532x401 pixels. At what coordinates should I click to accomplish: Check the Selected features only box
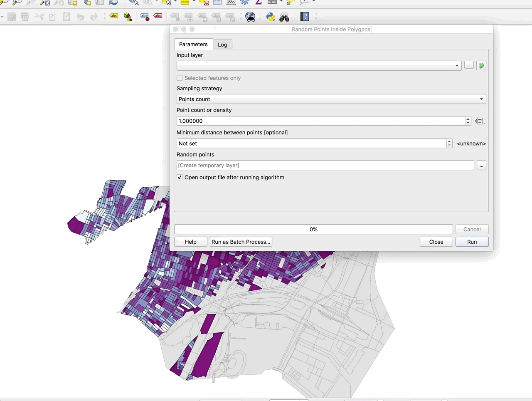[x=180, y=78]
